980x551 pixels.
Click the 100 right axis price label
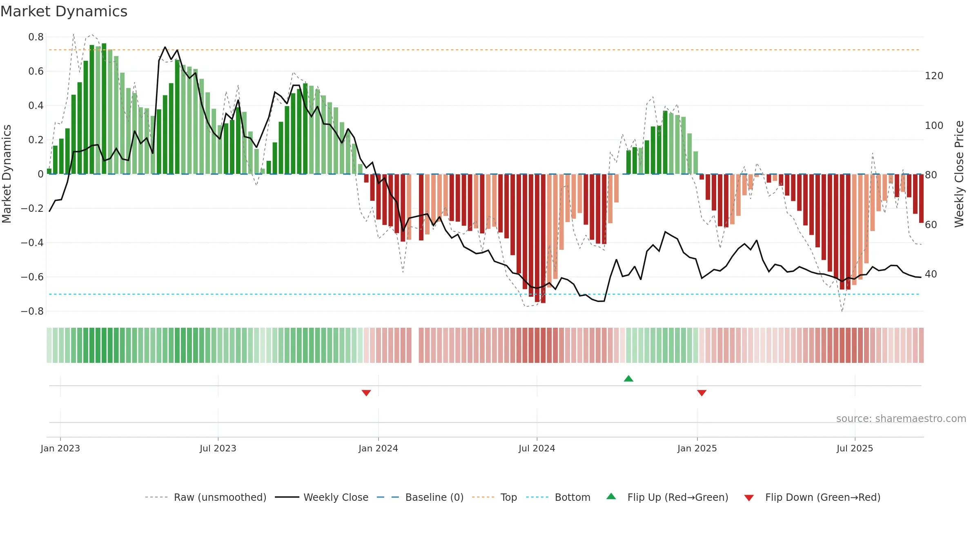click(x=934, y=125)
